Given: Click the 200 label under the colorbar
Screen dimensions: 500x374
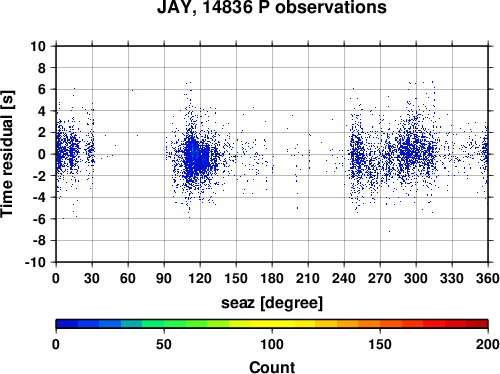Looking at the screenshot, I should click(488, 344).
